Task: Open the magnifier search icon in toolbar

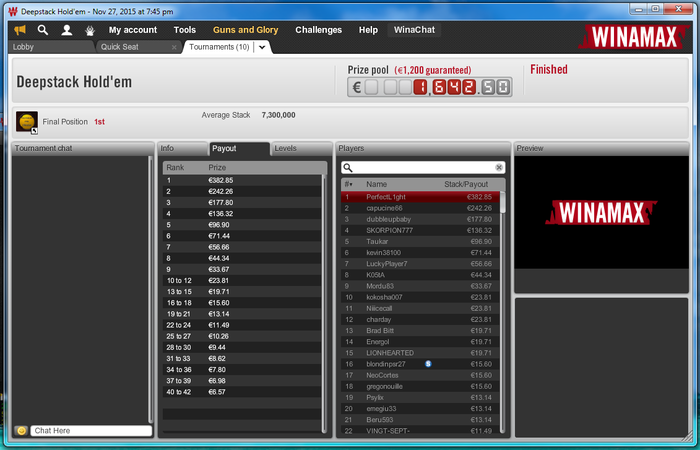Action: click(x=43, y=30)
